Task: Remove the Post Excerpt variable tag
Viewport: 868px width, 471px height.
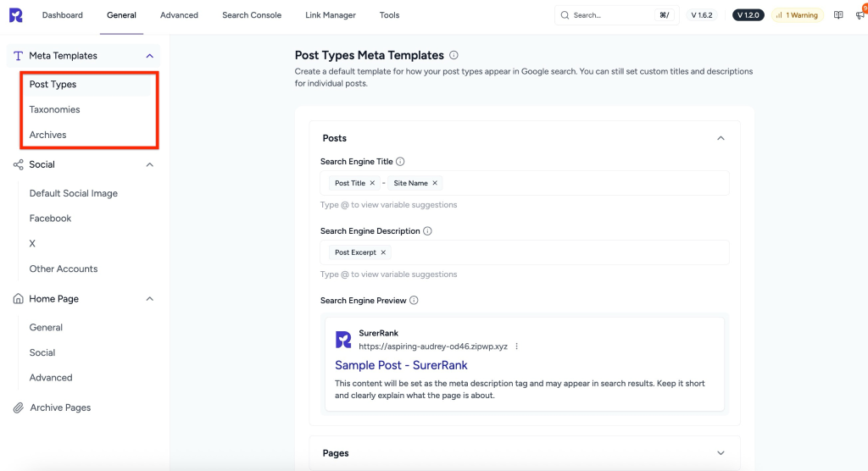Action: 383,252
